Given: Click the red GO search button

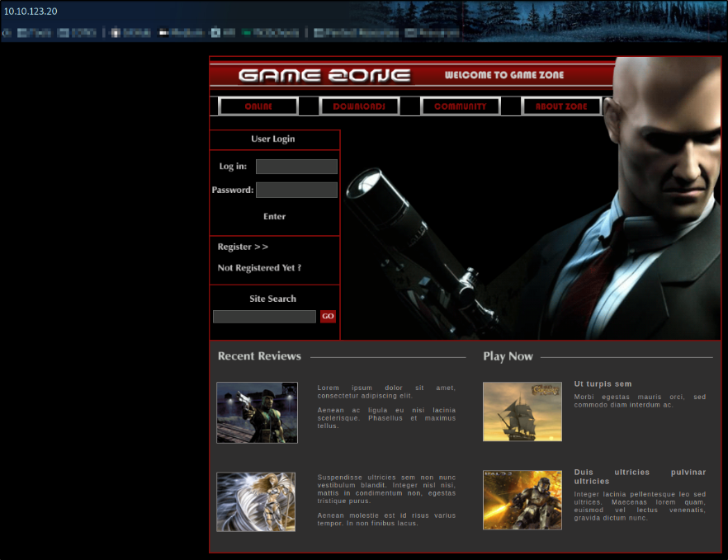Looking at the screenshot, I should pyautogui.click(x=328, y=317).
